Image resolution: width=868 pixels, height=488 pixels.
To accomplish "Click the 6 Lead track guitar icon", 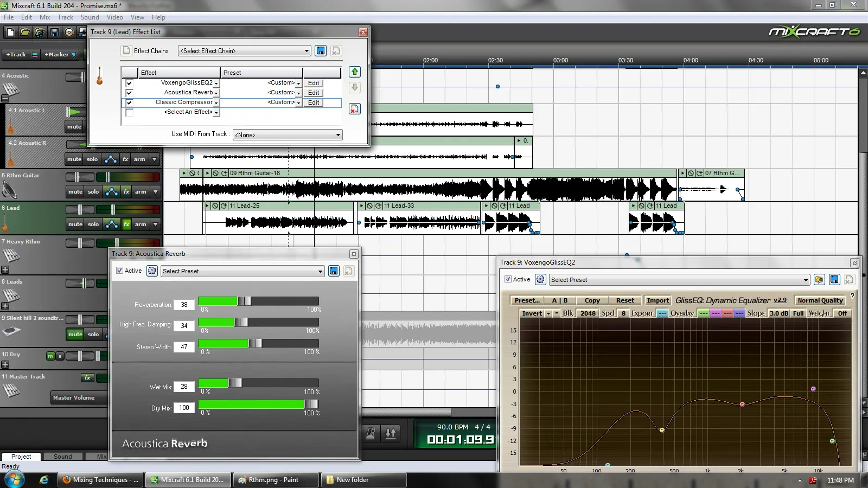I will [5, 222].
